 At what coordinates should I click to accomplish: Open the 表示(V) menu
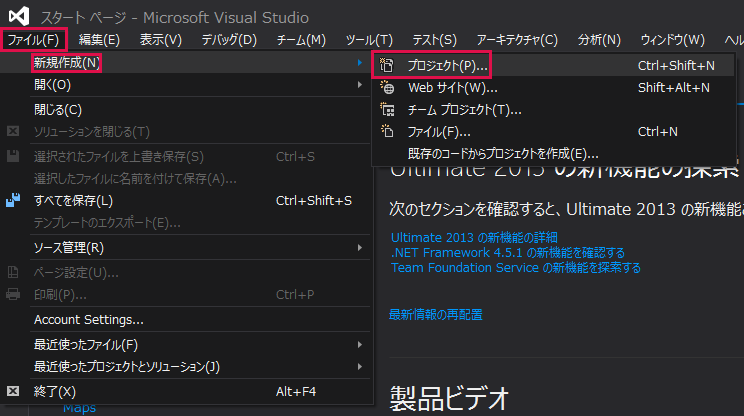coord(161,39)
